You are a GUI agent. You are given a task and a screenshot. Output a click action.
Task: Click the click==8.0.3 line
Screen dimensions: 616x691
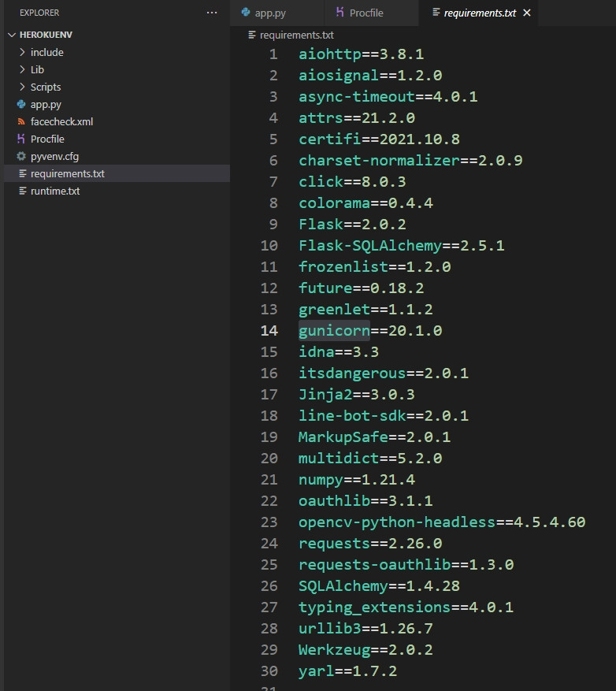pyautogui.click(x=352, y=181)
